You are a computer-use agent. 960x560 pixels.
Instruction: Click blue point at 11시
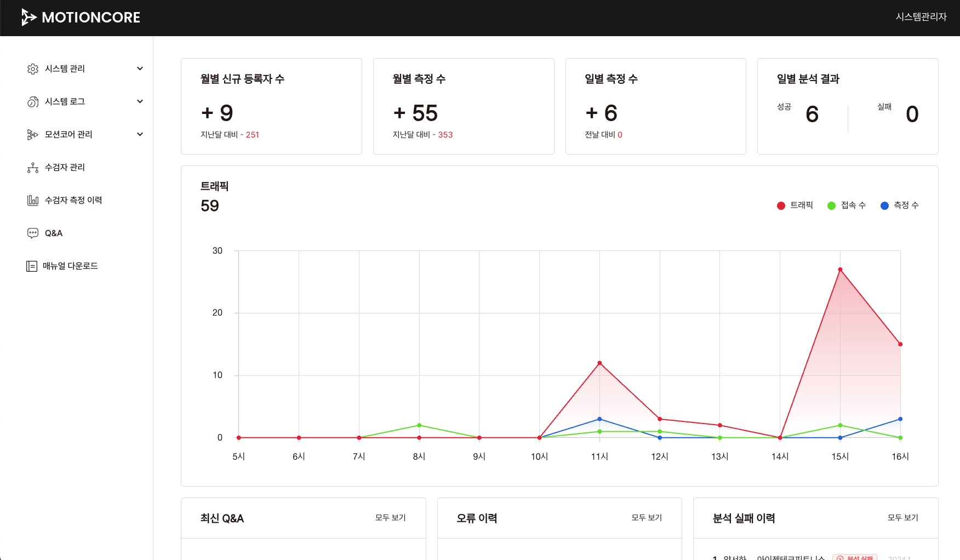(599, 419)
